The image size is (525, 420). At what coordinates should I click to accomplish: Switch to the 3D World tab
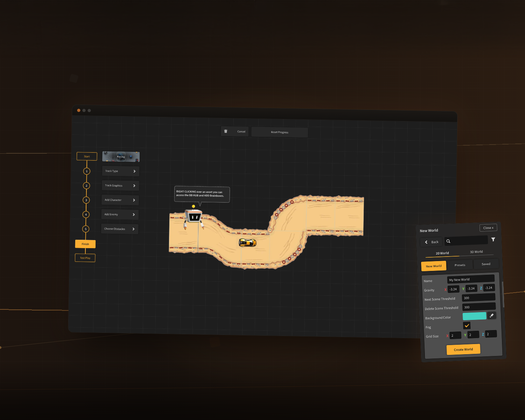476,252
